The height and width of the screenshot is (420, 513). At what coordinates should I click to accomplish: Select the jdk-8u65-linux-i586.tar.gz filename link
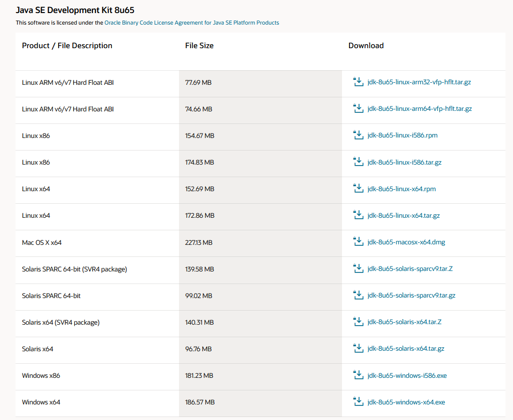404,162
